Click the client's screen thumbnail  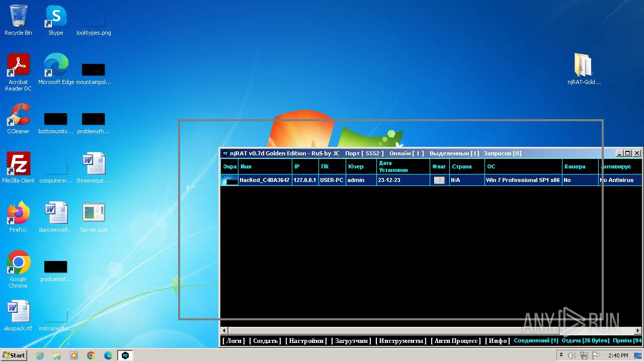pos(229,180)
